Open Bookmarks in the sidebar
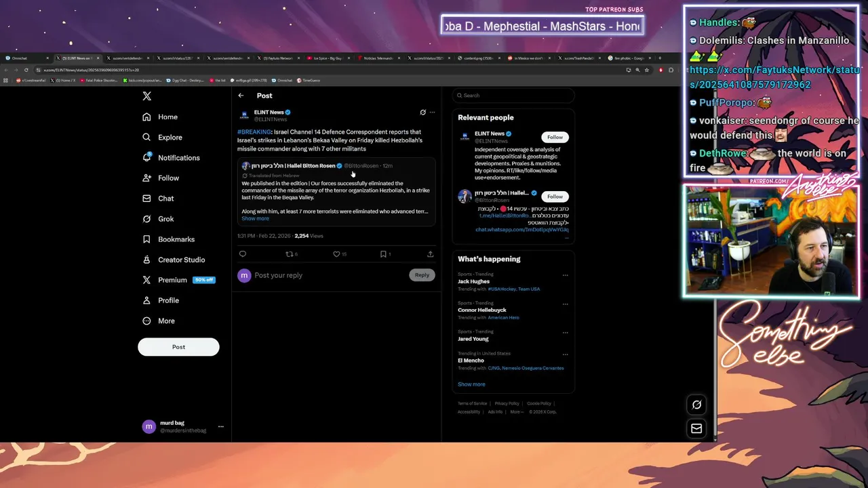The image size is (868, 488). pos(168,239)
